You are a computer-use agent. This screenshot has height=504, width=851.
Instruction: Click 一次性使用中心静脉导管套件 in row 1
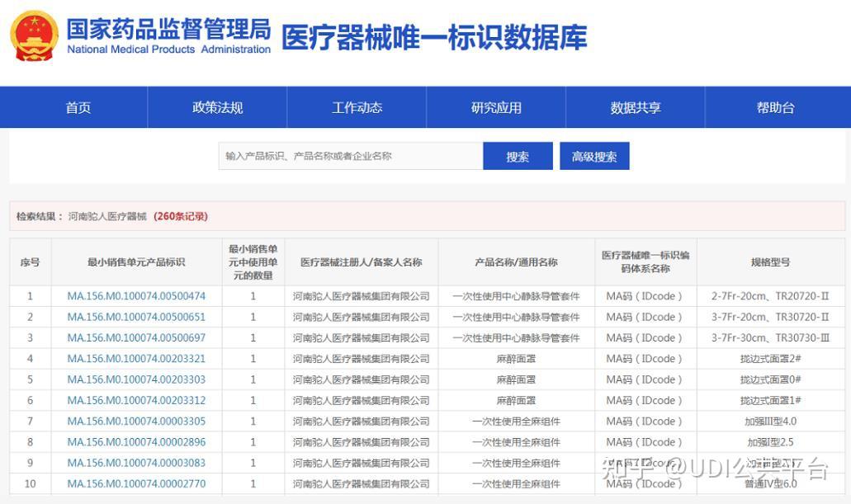click(516, 296)
